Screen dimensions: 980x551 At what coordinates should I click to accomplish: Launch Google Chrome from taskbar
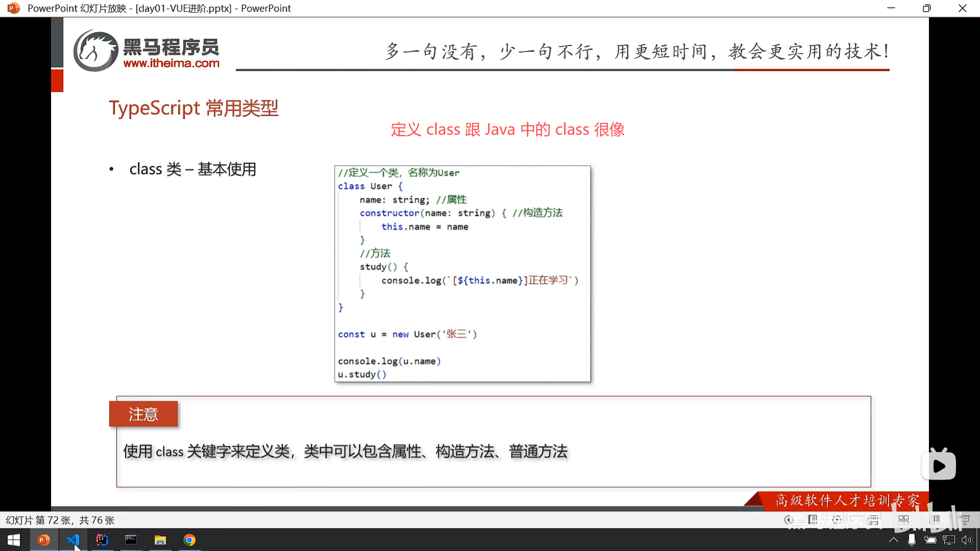pos(189,540)
